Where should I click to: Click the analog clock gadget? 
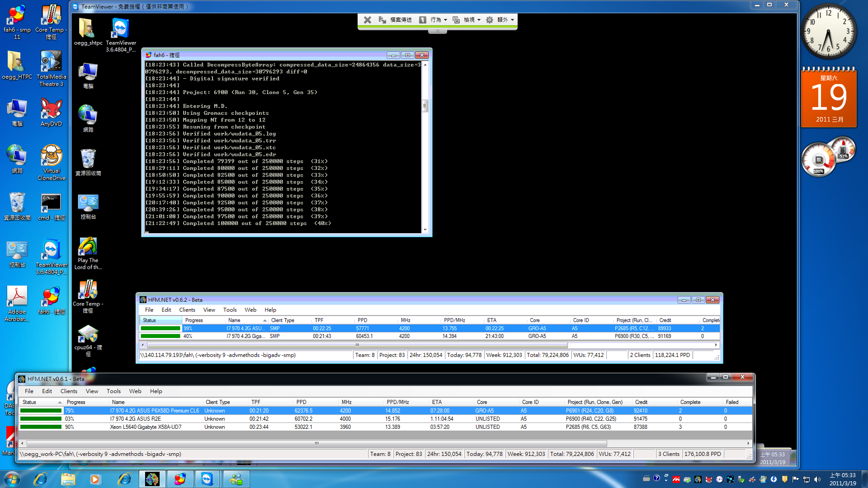pyautogui.click(x=829, y=31)
